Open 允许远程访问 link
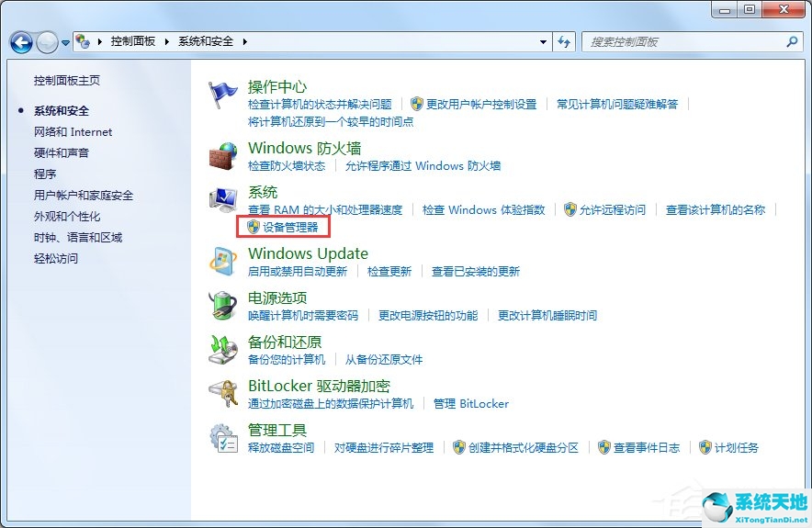The image size is (812, 528). pyautogui.click(x=613, y=209)
